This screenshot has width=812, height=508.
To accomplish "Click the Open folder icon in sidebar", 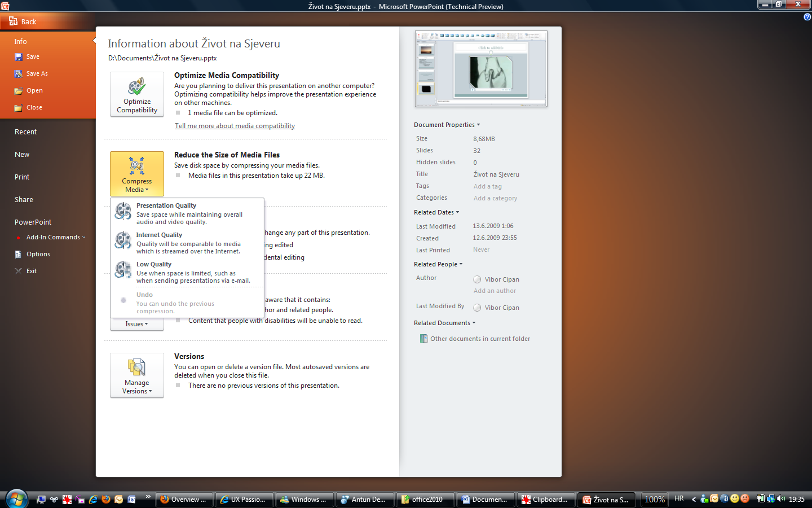I will click(18, 90).
